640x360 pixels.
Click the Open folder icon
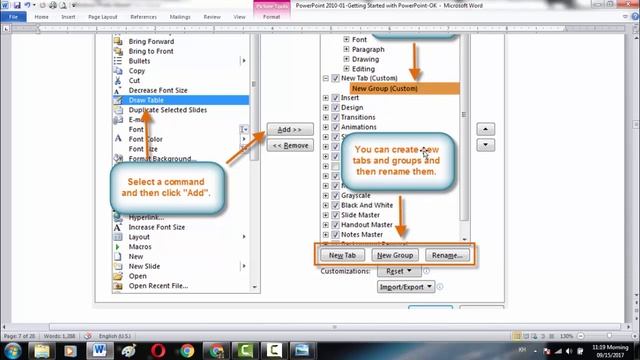coord(118,276)
